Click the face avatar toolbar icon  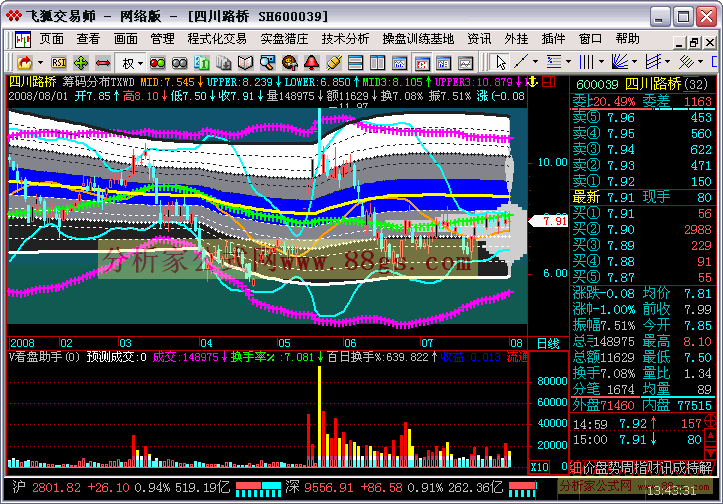click(x=290, y=63)
